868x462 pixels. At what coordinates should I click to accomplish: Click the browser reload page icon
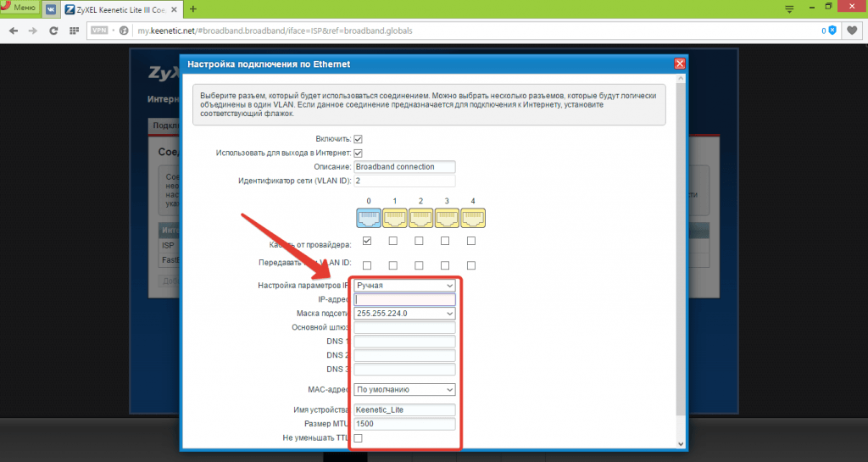[53, 31]
